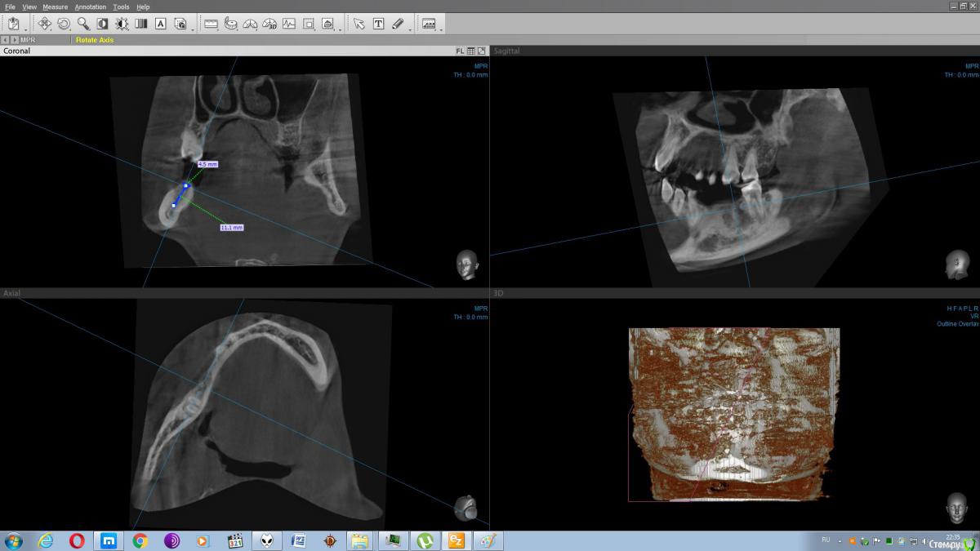Viewport: 980px width, 551px height.
Task: Select the Zoom magnifier tool
Action: coord(83,24)
